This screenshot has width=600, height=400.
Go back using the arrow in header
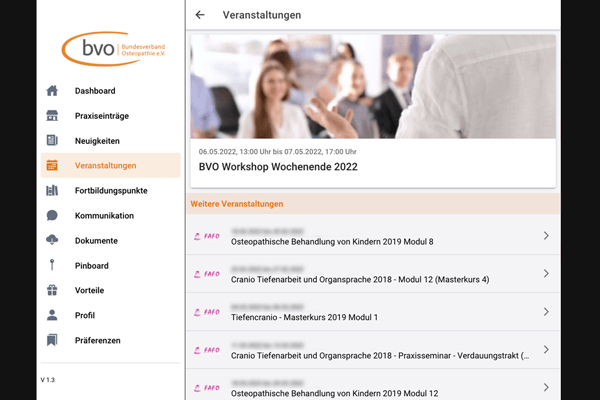coord(200,15)
